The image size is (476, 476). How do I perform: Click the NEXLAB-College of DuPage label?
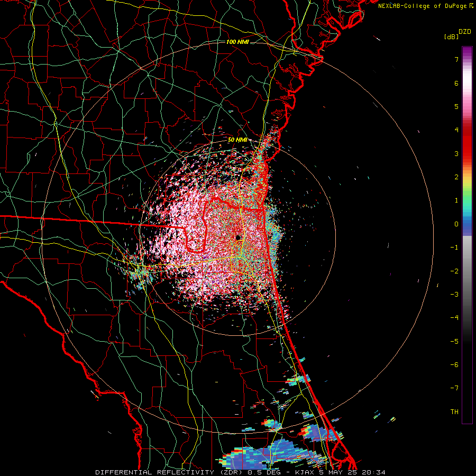(422, 6)
